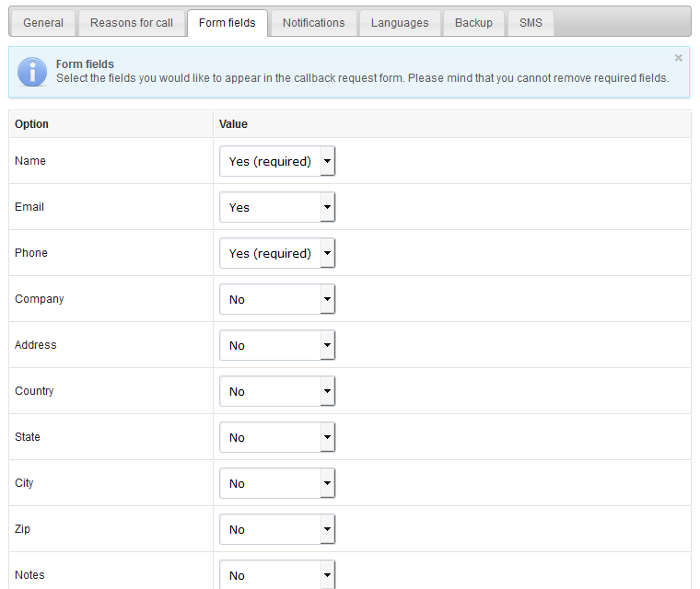Open the Languages tab
700x589 pixels.
pyautogui.click(x=400, y=23)
